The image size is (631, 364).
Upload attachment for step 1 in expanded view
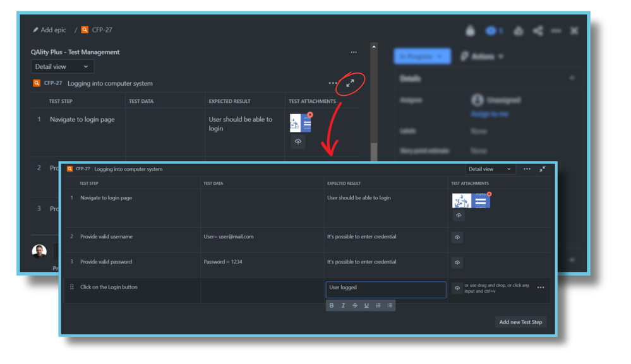(459, 215)
